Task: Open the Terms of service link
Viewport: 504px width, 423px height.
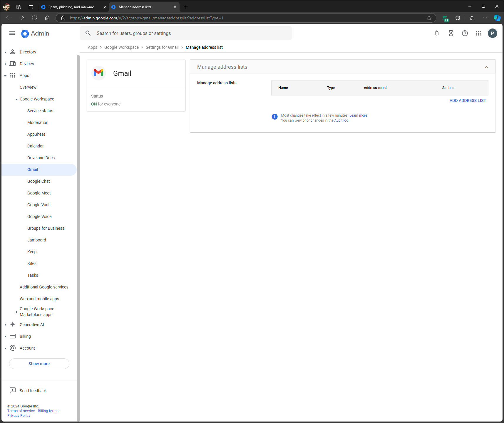Action: (21, 411)
